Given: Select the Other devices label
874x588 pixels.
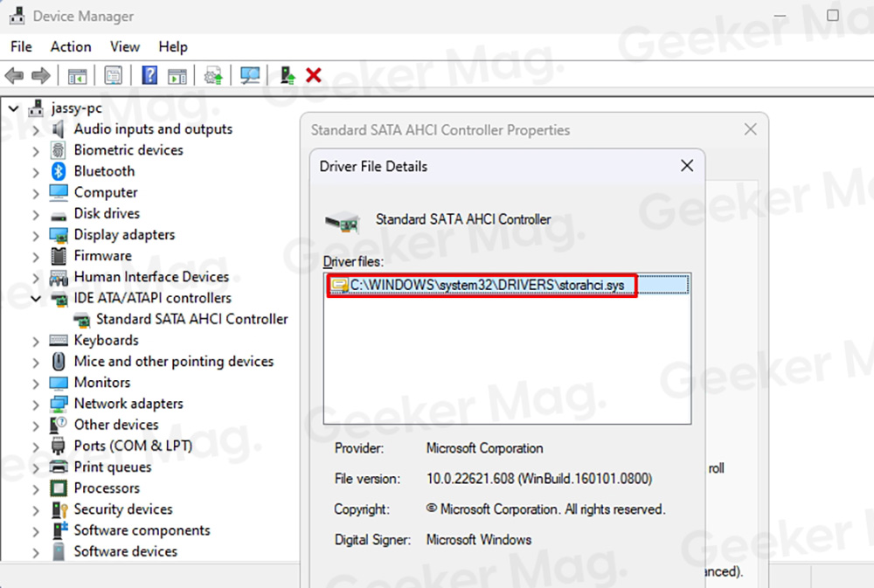Looking at the screenshot, I should 116,425.
